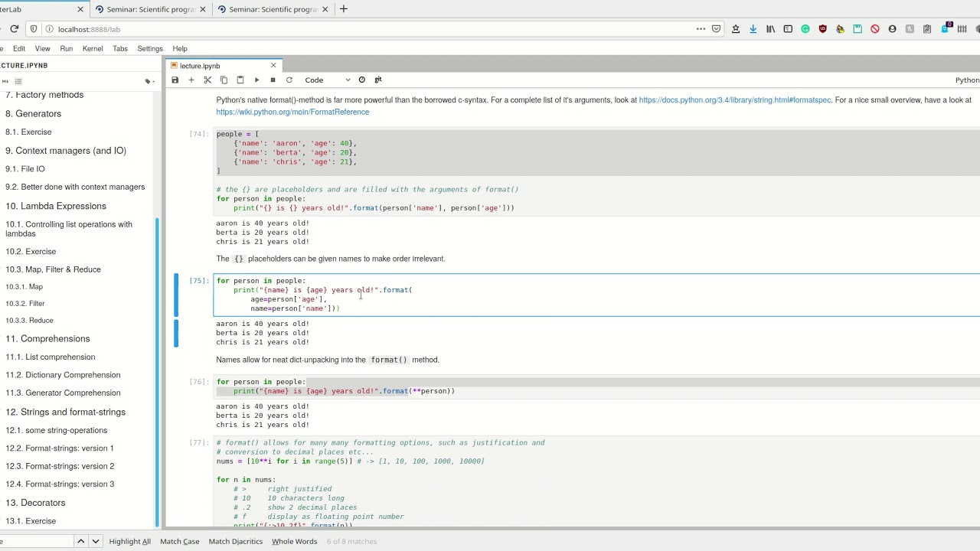This screenshot has height=551, width=980.
Task: Restart the kernel with the circular arrow
Action: point(289,80)
